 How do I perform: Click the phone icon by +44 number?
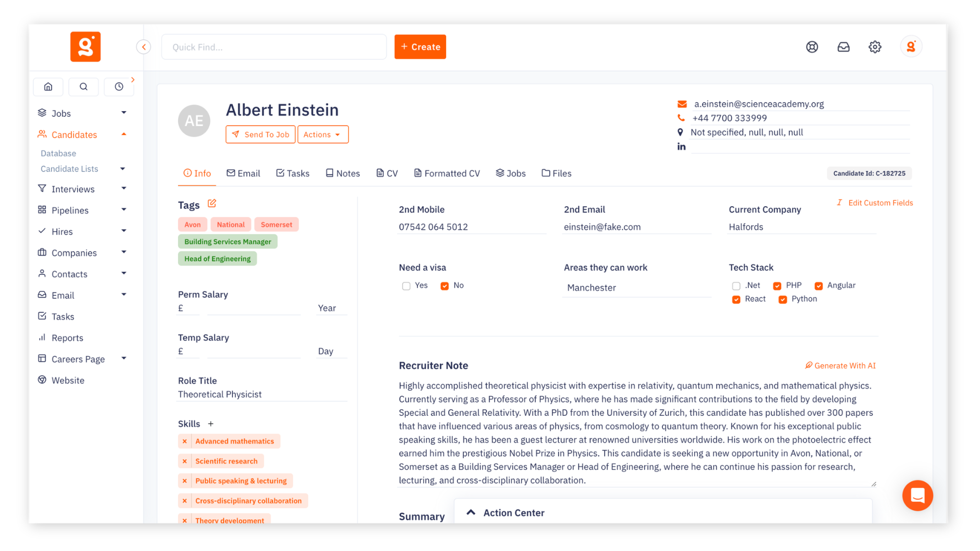click(x=681, y=118)
